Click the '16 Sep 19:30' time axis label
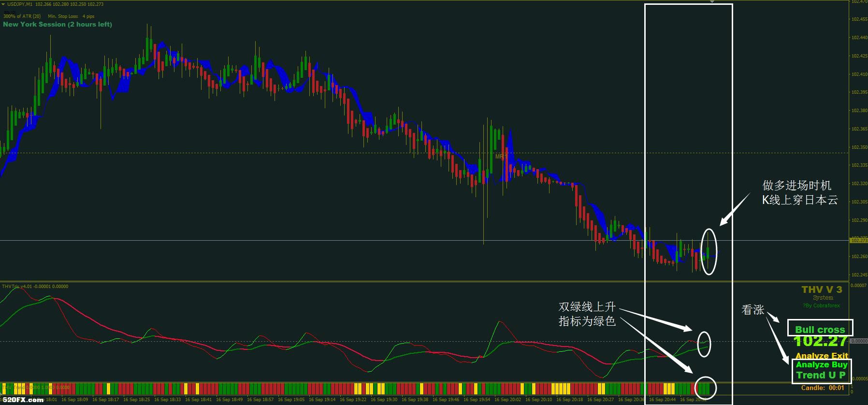868x405 pixels. point(384,400)
